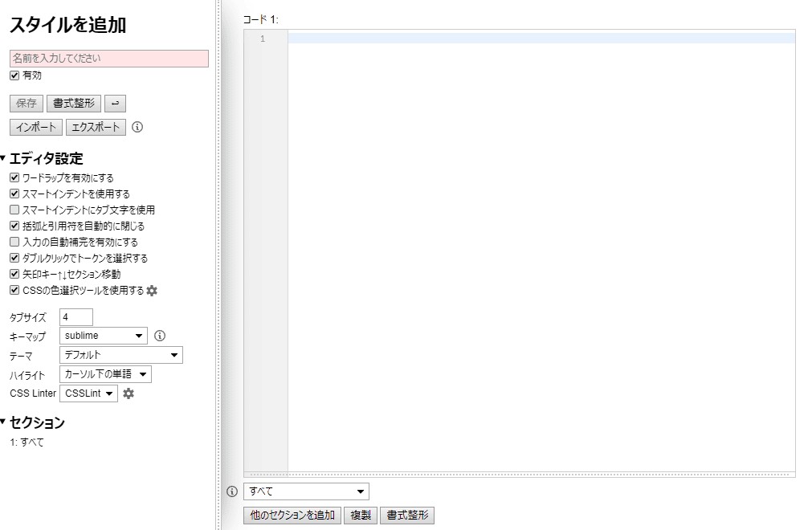Open the テーマ dropdown showing デフォルト
812x530 pixels.
click(x=121, y=355)
